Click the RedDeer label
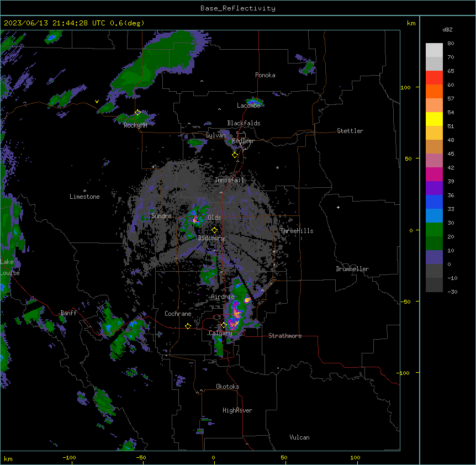This screenshot has width=476, height=465. (x=243, y=141)
